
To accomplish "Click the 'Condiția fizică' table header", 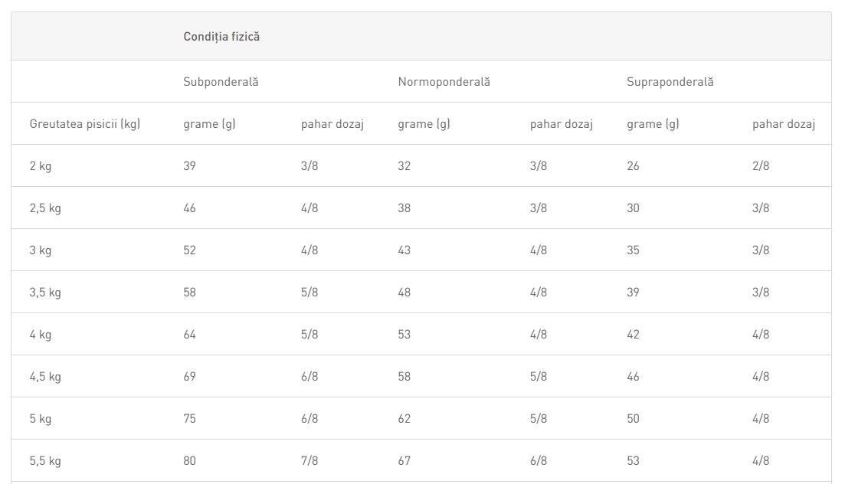I will [x=221, y=36].
